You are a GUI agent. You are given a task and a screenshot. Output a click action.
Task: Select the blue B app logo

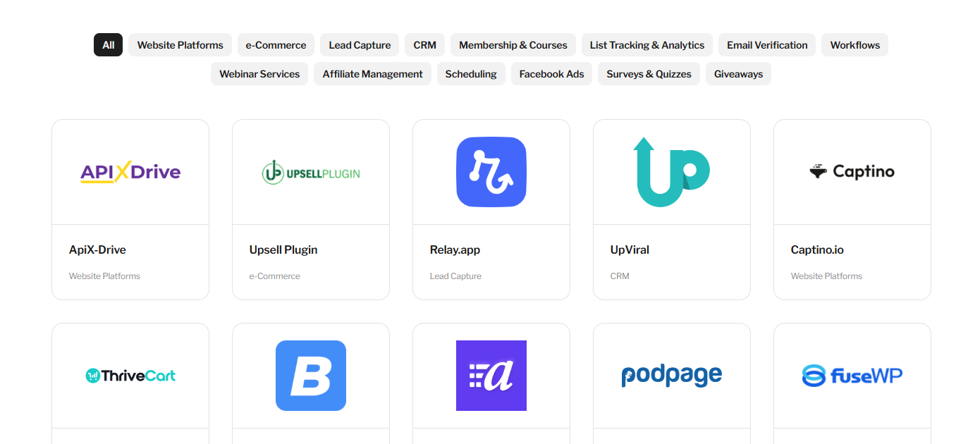[x=310, y=376]
